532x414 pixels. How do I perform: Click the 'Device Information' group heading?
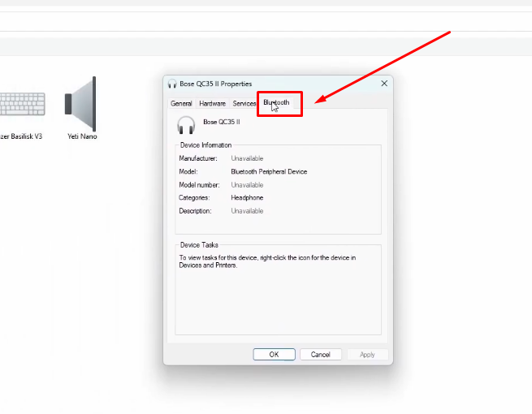pyautogui.click(x=206, y=145)
